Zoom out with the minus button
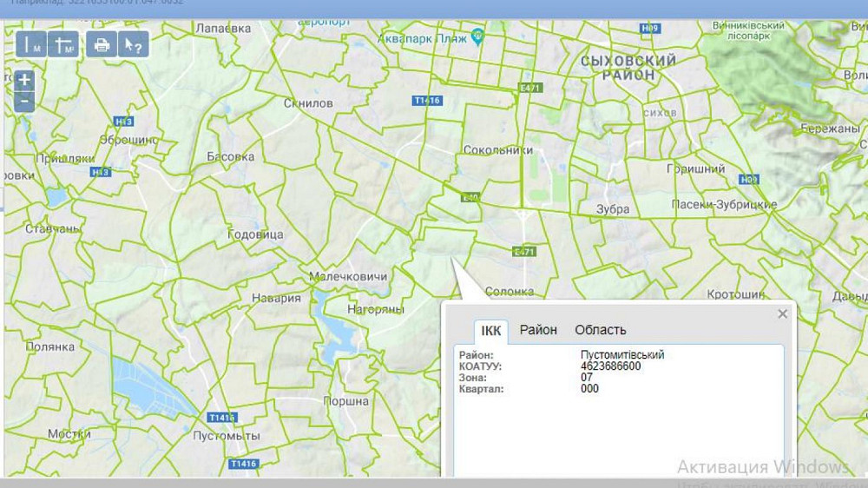Viewport: 868px width, 488px height. (x=24, y=101)
